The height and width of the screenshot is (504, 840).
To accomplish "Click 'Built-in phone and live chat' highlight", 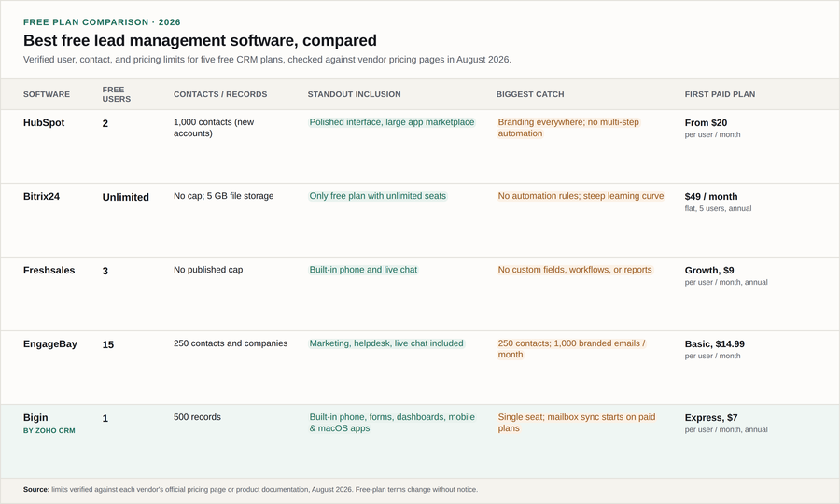I will (x=363, y=270).
